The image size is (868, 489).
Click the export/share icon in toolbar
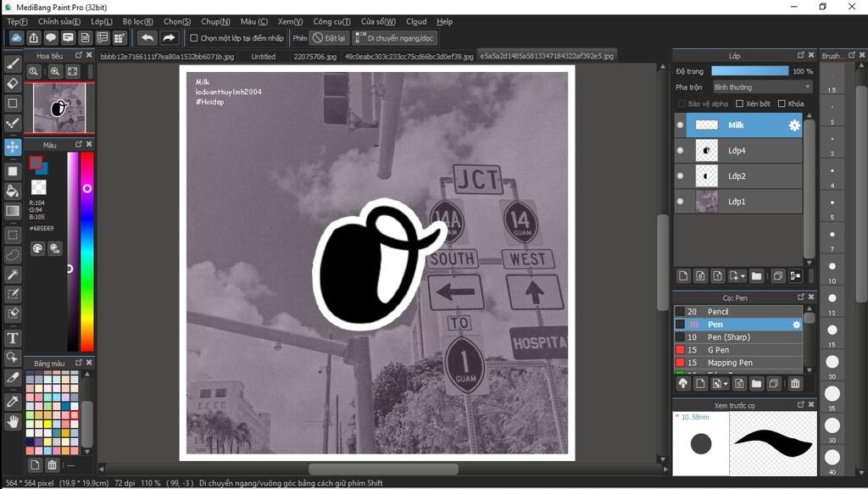(x=34, y=37)
